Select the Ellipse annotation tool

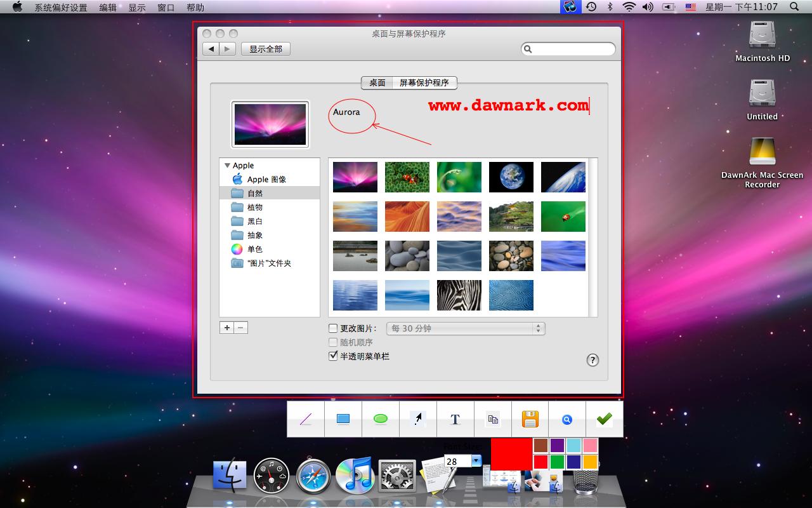(381, 419)
